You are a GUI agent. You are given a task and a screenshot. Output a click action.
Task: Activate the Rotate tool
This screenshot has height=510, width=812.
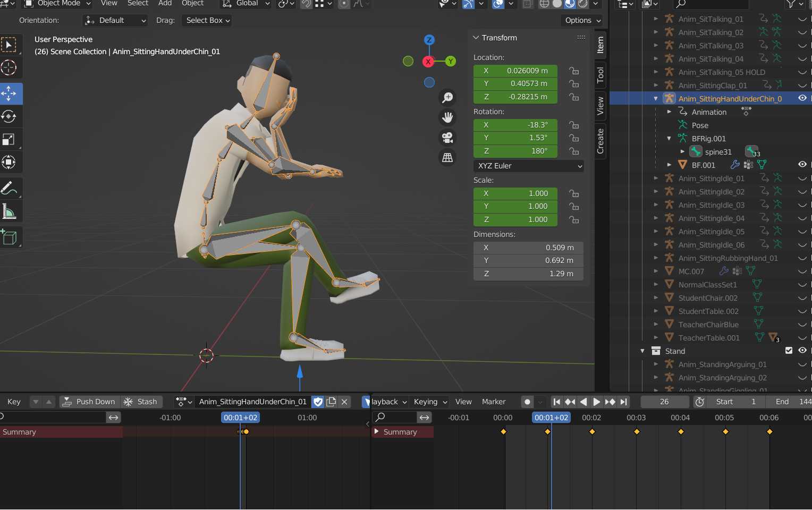pyautogui.click(x=9, y=116)
